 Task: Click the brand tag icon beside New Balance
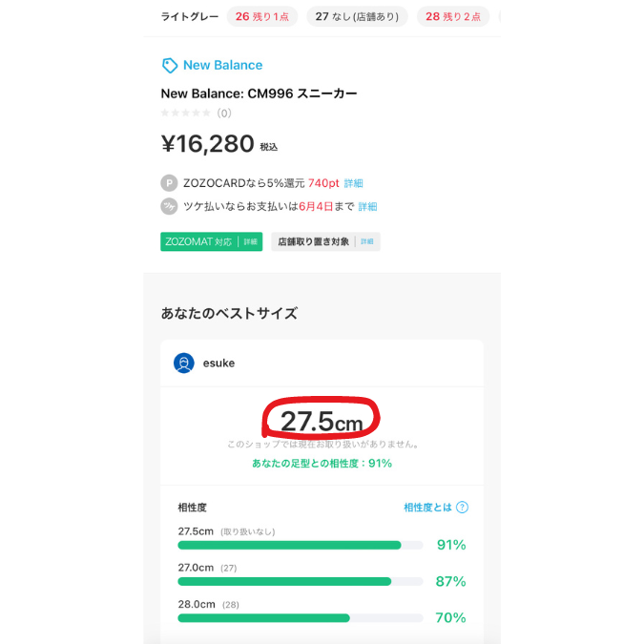pyautogui.click(x=170, y=65)
